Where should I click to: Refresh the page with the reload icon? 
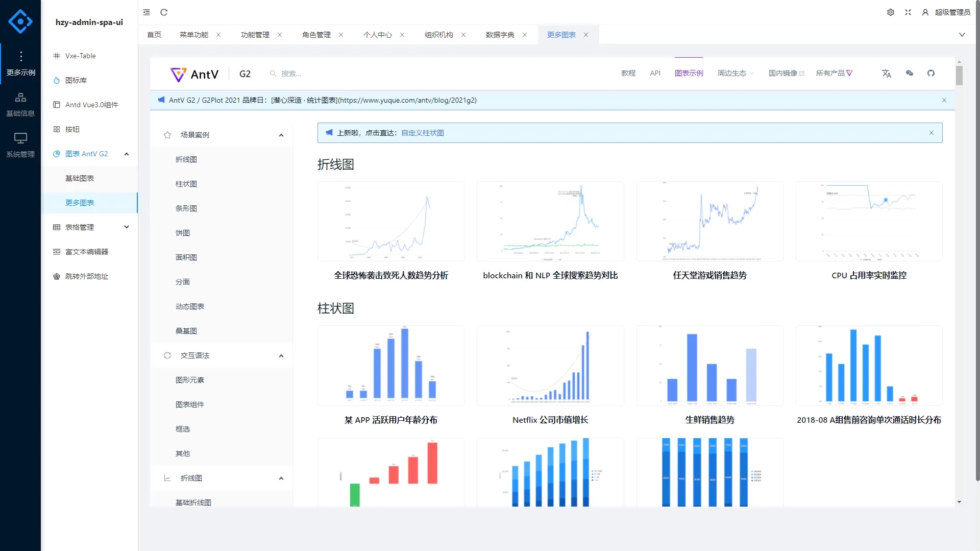coord(164,12)
